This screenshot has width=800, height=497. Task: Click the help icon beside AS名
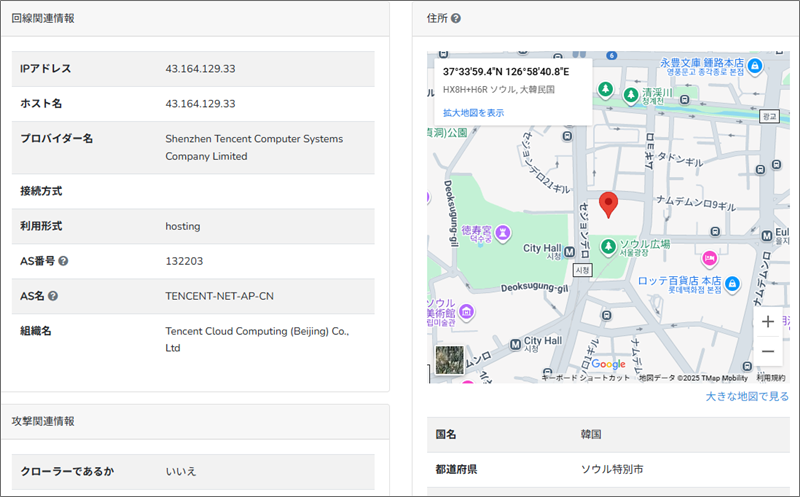click(x=53, y=296)
